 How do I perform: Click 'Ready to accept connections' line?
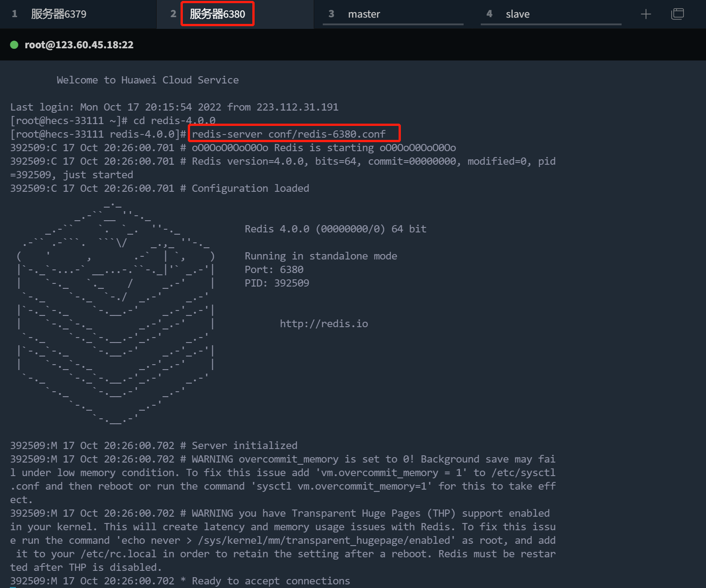click(271, 581)
